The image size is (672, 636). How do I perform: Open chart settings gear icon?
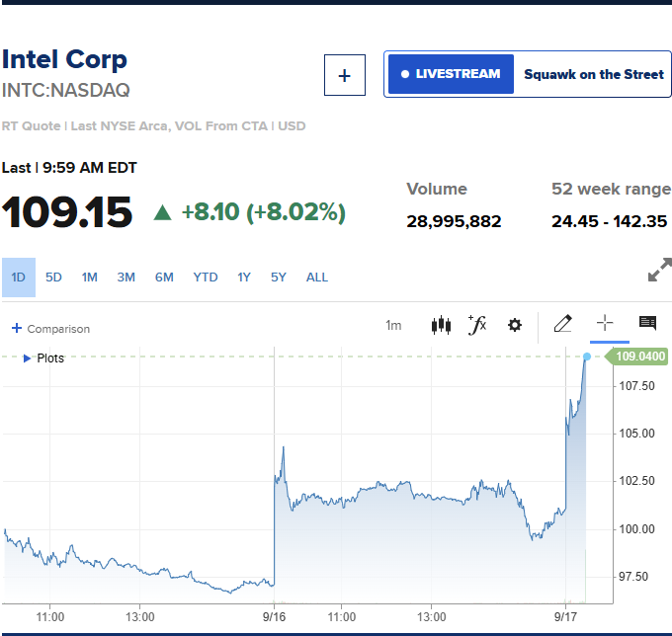[514, 325]
